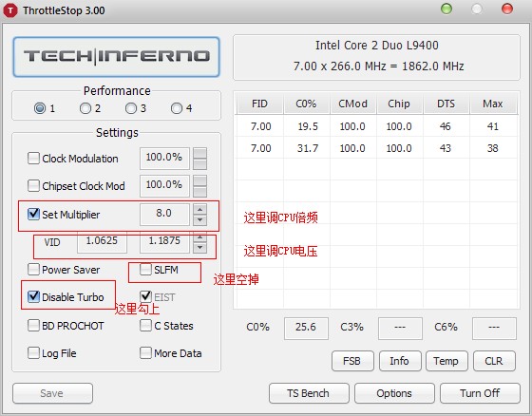The image size is (532, 416).
Task: Click the DTS value 46
Action: 446,126
